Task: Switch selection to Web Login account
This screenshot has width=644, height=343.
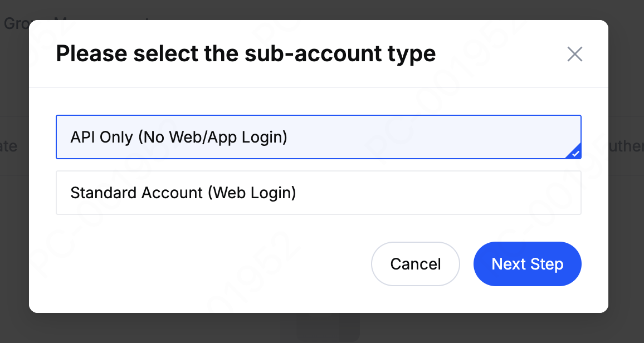Action: click(318, 193)
